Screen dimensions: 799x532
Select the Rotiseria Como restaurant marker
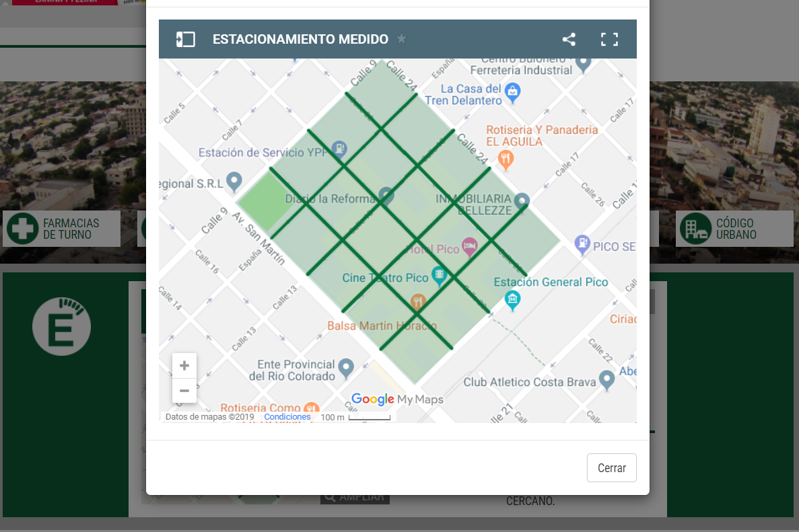312,408
